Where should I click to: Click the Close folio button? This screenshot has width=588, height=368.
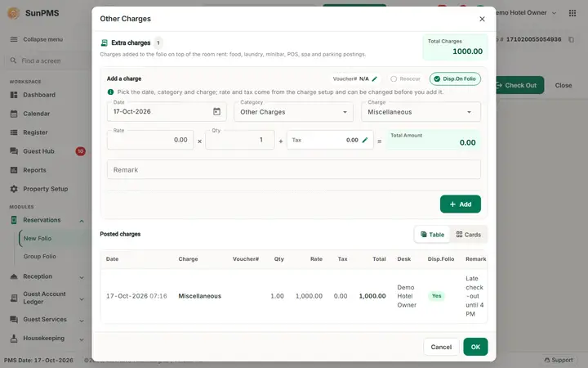(563, 85)
